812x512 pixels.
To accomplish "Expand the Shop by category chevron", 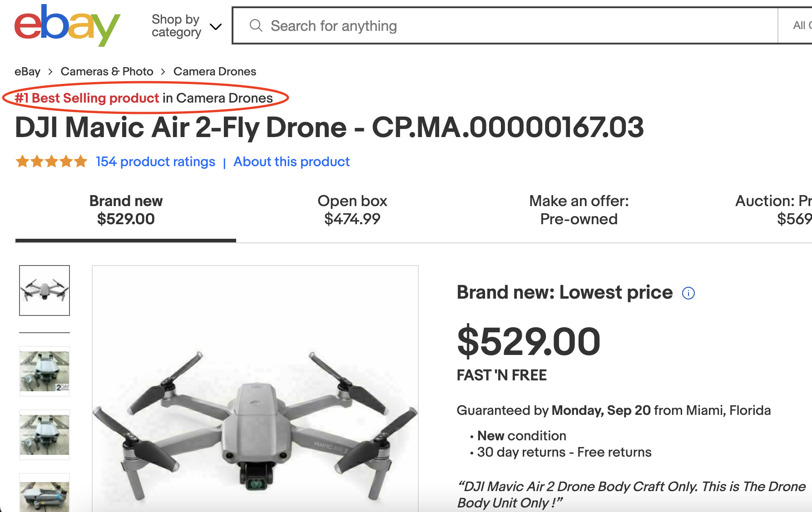I will (x=216, y=26).
